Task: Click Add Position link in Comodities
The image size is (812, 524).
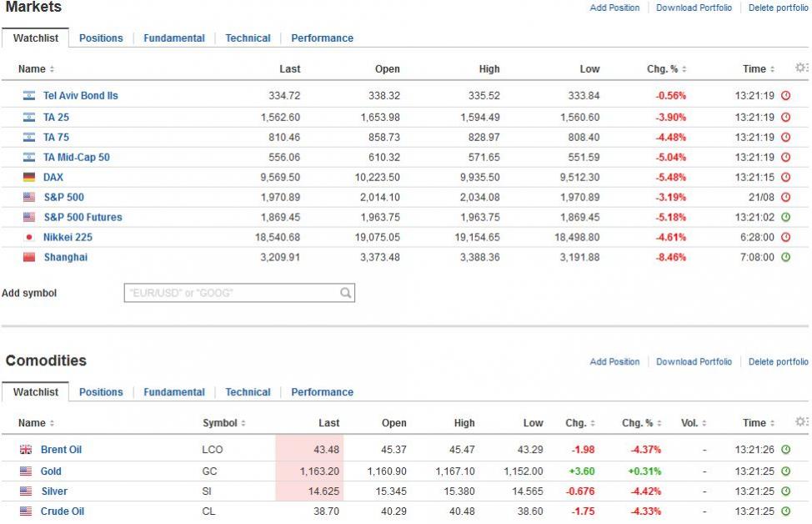Action: point(614,362)
